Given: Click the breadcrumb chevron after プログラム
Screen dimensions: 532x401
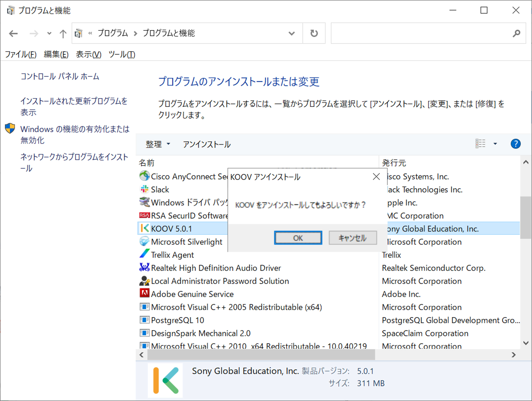Looking at the screenshot, I should [x=135, y=33].
